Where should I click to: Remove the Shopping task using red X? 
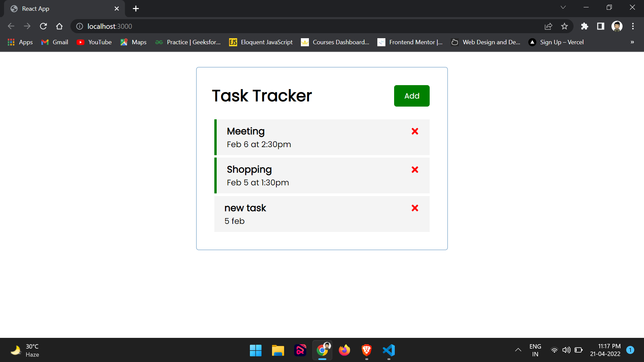[415, 170]
